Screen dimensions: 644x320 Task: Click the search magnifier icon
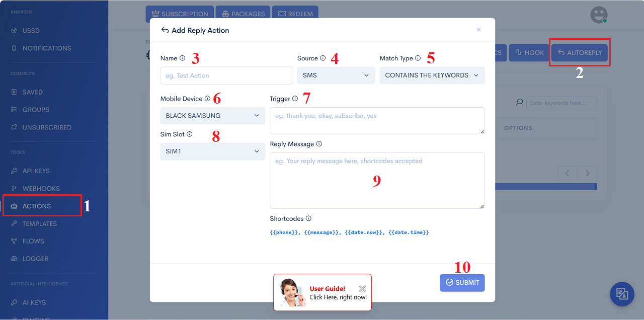(x=519, y=102)
